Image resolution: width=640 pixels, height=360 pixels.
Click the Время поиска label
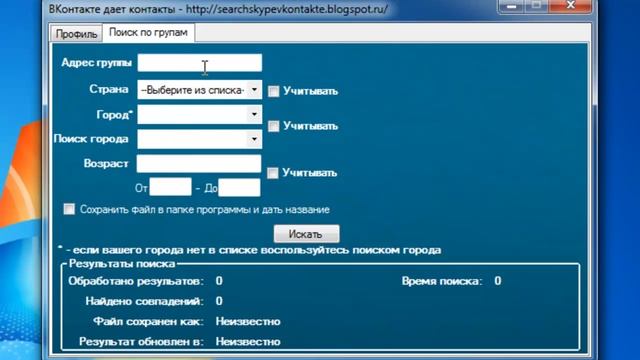click(x=442, y=281)
